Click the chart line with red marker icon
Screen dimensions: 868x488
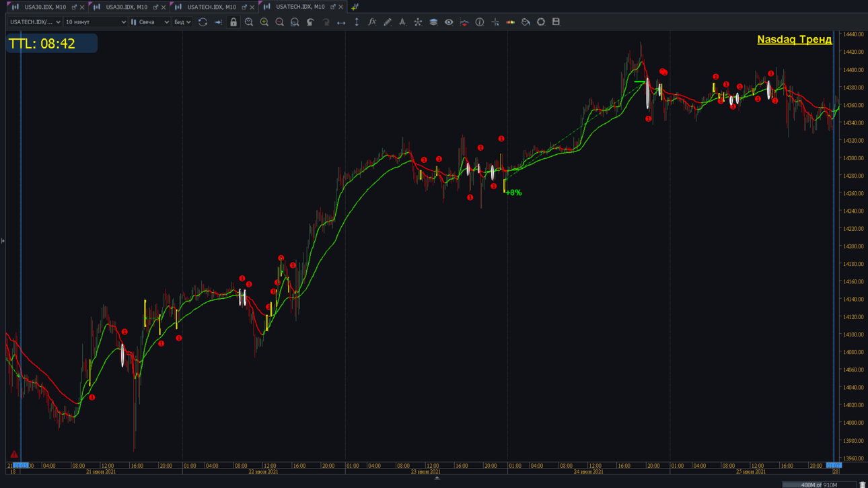click(x=464, y=22)
